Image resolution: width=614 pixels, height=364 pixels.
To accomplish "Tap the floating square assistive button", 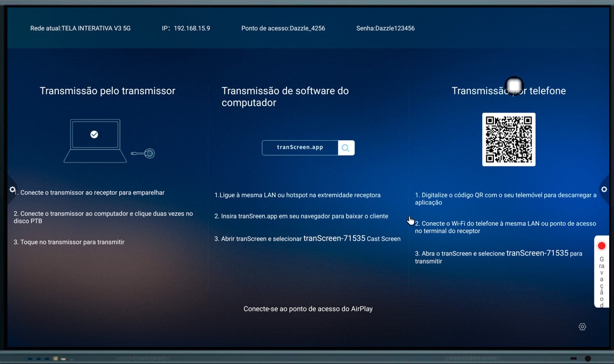I will pos(514,86).
